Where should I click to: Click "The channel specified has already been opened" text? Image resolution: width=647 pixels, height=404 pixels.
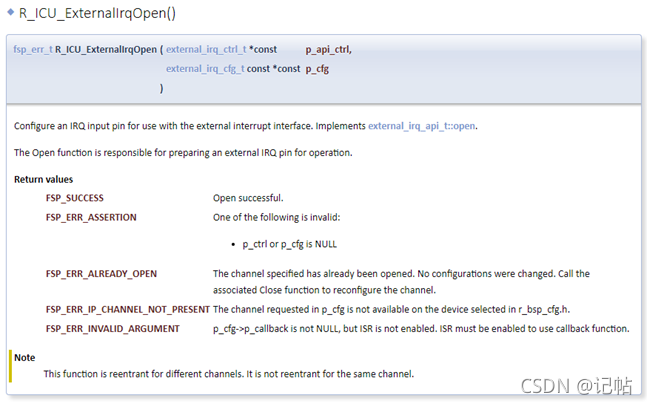pos(401,282)
